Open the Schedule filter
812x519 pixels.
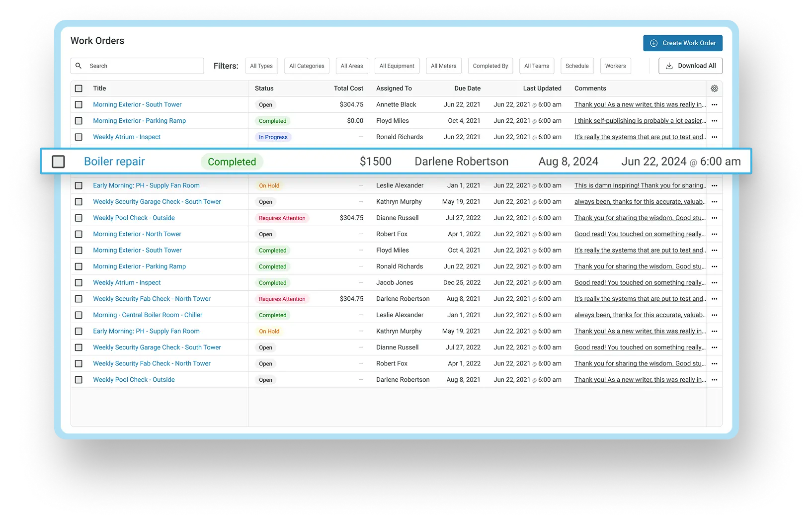tap(577, 66)
